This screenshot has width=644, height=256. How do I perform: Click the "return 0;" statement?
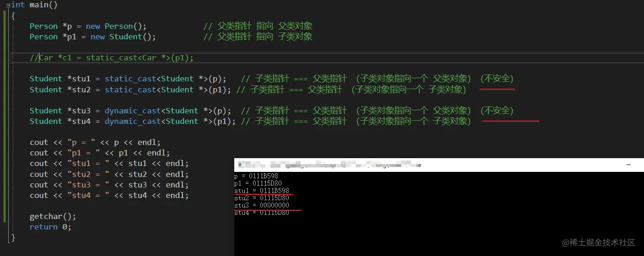(x=51, y=227)
